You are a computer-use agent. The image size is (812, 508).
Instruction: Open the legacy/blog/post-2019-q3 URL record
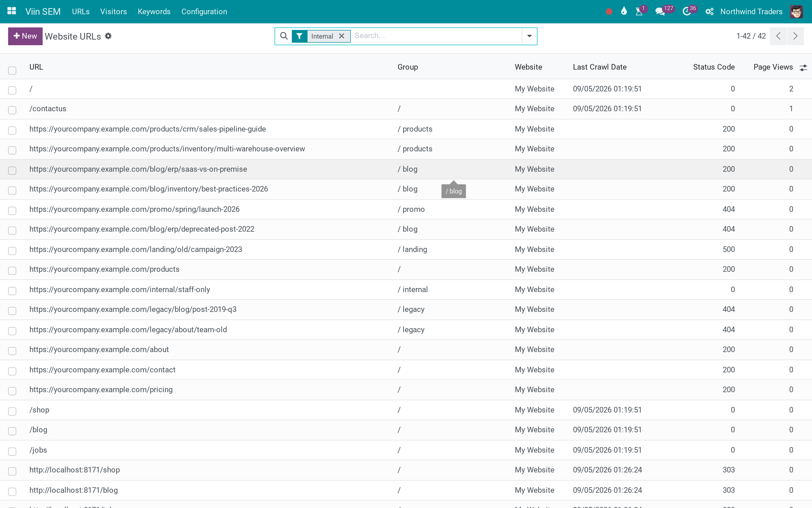click(x=133, y=309)
